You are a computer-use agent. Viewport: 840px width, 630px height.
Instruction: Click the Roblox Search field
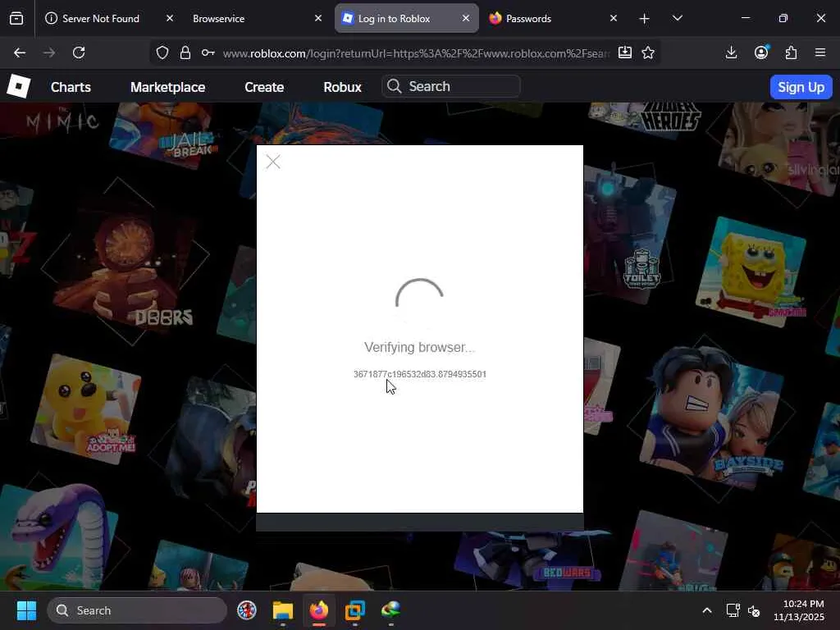(x=451, y=86)
